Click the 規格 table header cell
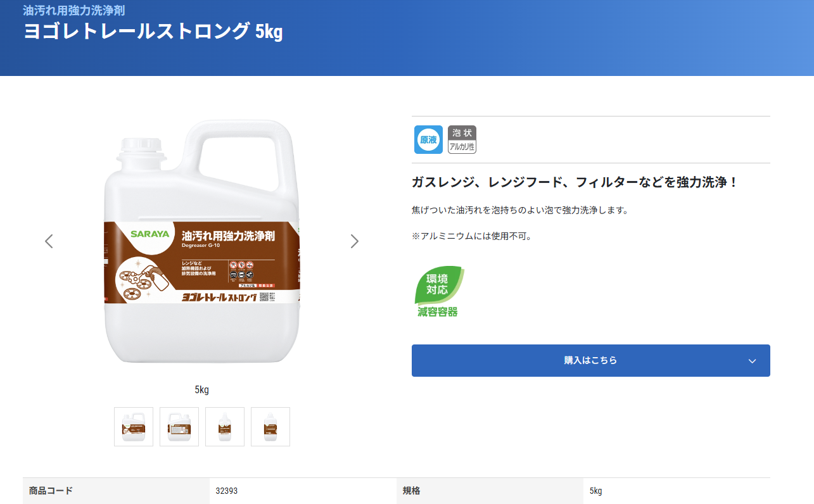 412,491
